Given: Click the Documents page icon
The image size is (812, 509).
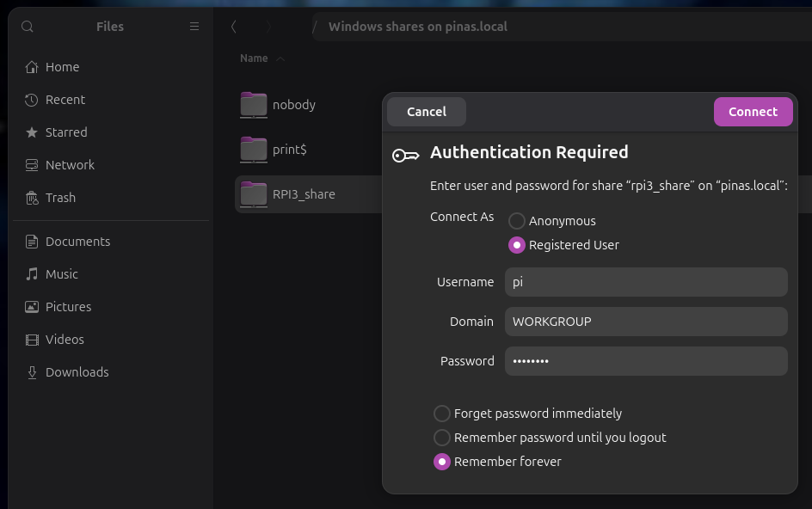Looking at the screenshot, I should (x=32, y=242).
